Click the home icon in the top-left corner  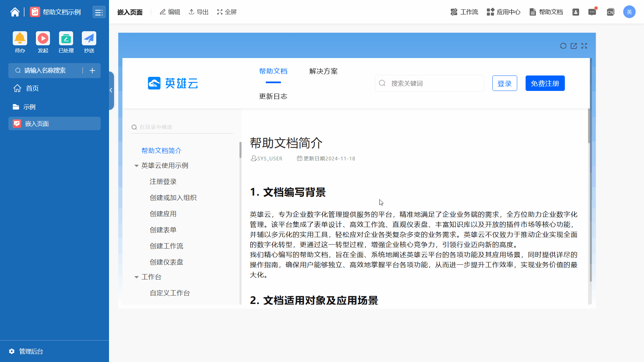coord(15,12)
